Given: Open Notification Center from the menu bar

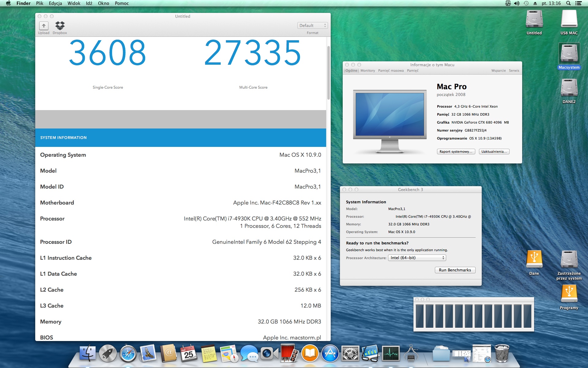Looking at the screenshot, I should (x=578, y=3).
